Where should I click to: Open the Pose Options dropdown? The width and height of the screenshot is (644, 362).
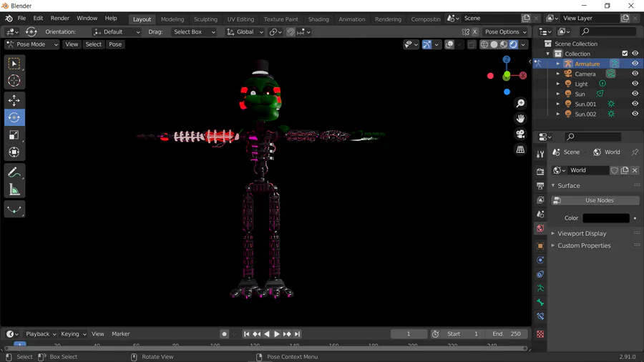point(505,31)
